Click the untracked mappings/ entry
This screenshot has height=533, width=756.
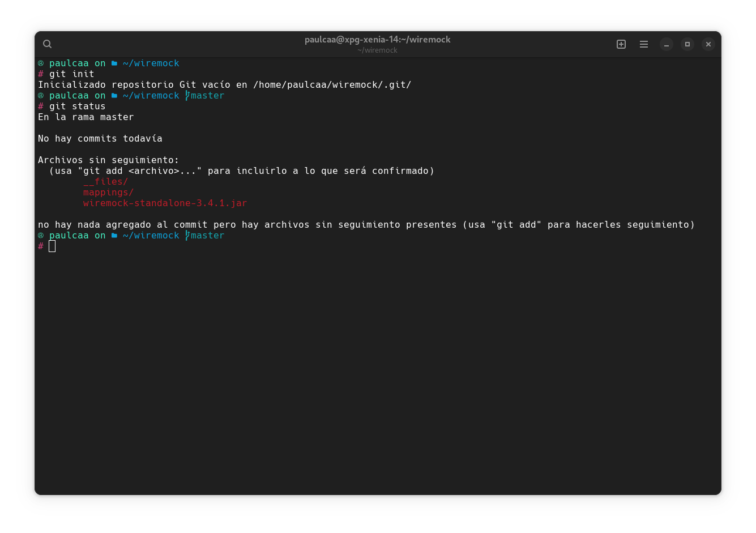(108, 193)
